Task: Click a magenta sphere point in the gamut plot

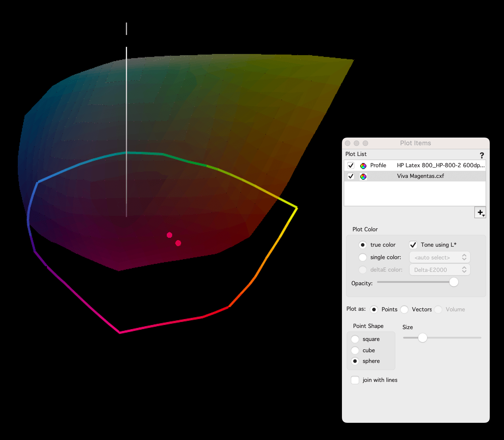Action: [x=170, y=235]
